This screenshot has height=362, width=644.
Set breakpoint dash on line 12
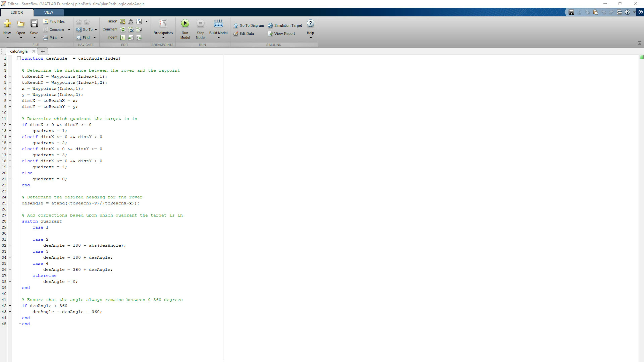[10, 125]
